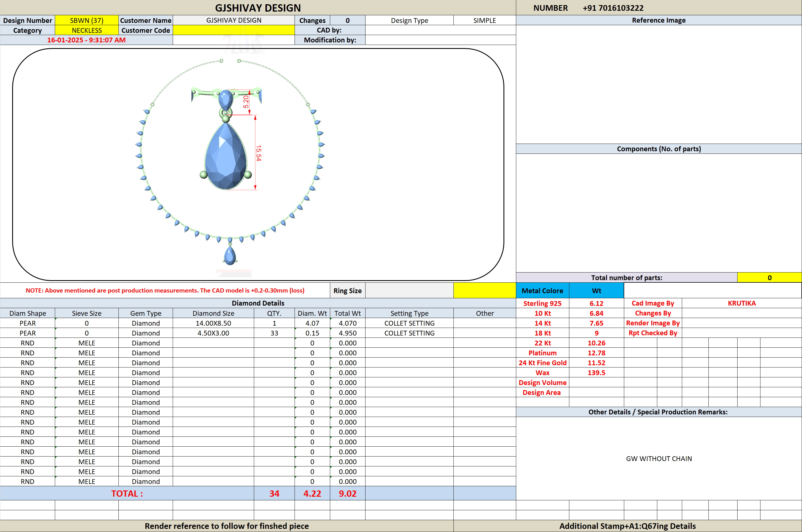Screen dimensions: 802x532
Task: Select the Ring Size value cell
Action: click(409, 290)
